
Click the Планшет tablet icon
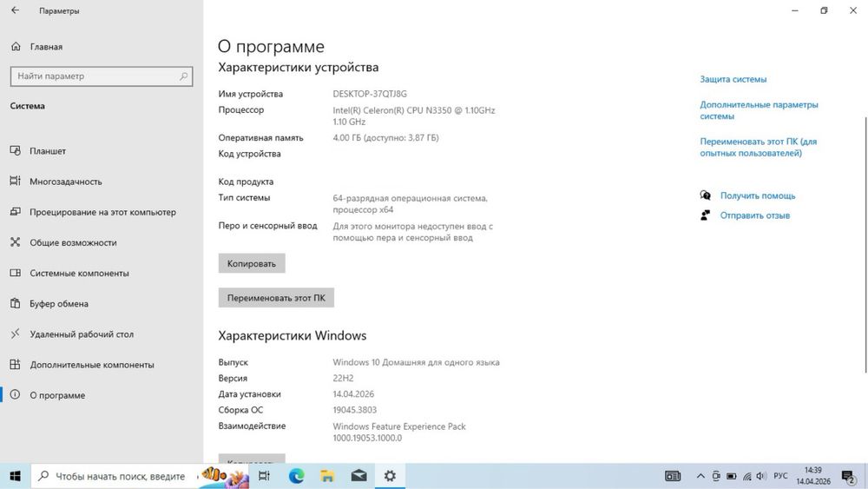click(x=16, y=150)
